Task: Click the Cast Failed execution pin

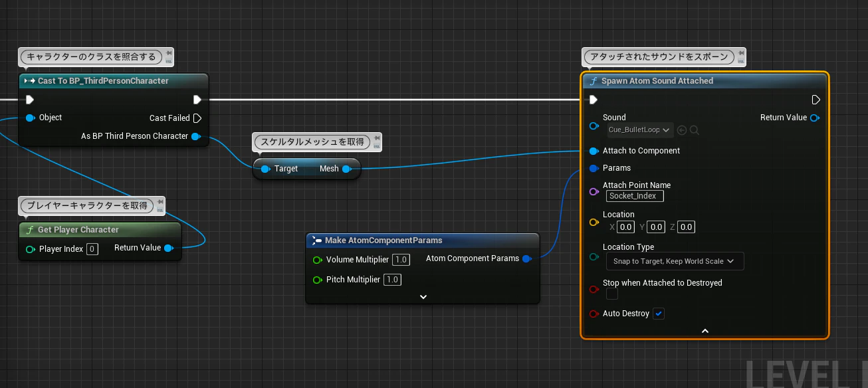Action: (197, 118)
